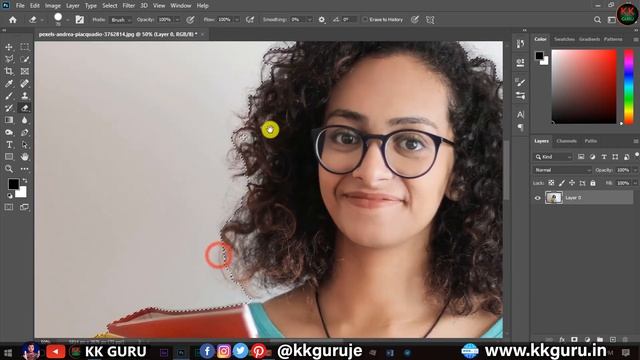Open the layer Fill dropdown arrow
The height and width of the screenshot is (360, 640).
click(x=635, y=183)
